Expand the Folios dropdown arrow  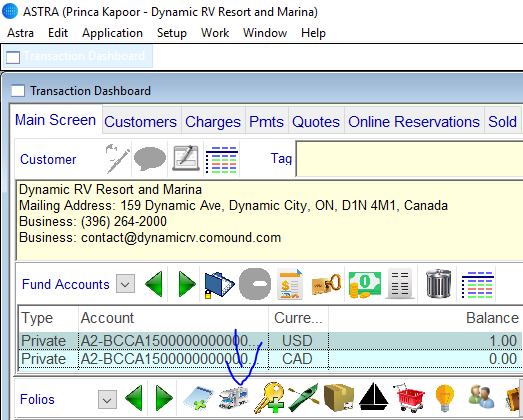tap(107, 399)
